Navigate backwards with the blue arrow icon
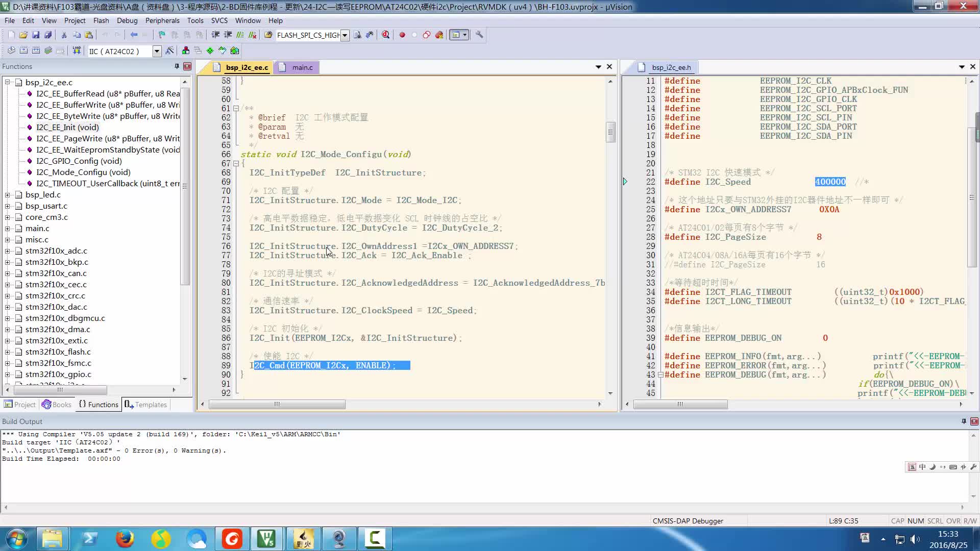The width and height of the screenshot is (980, 551). (134, 35)
